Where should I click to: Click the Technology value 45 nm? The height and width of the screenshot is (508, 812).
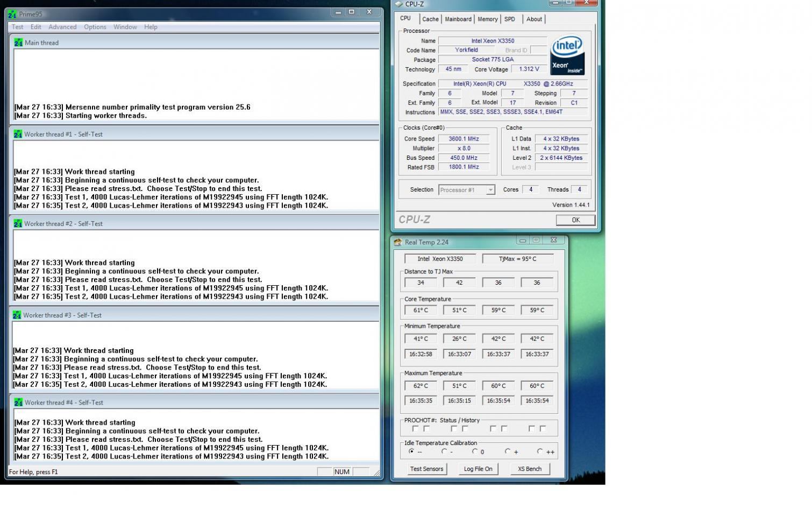pyautogui.click(x=453, y=69)
